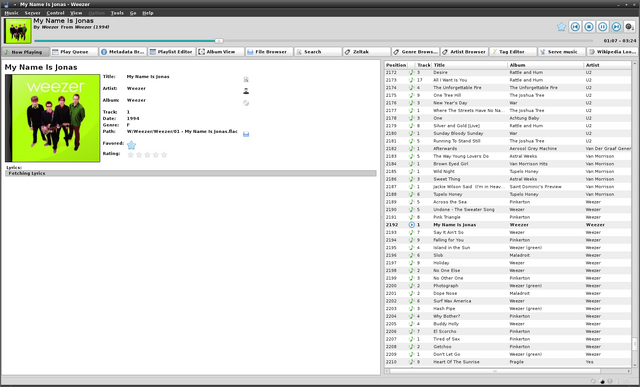The image size is (640, 387).
Task: Set the rating to one star
Action: point(131,155)
